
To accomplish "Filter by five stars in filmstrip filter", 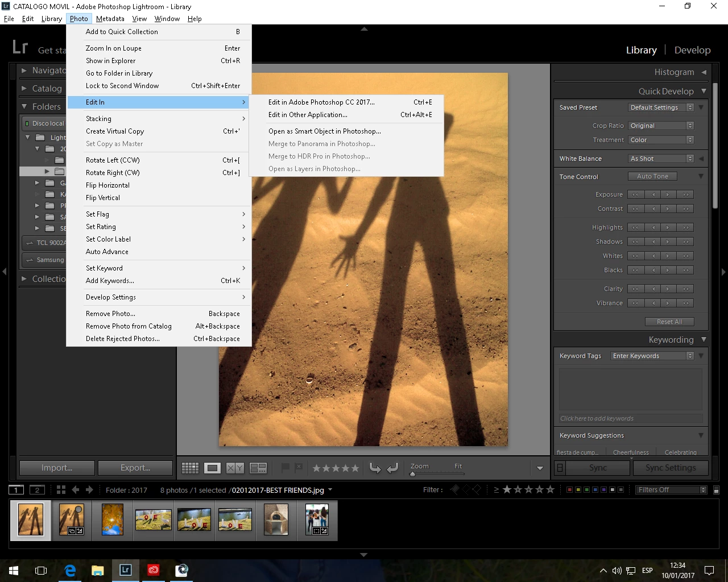I will pos(549,489).
